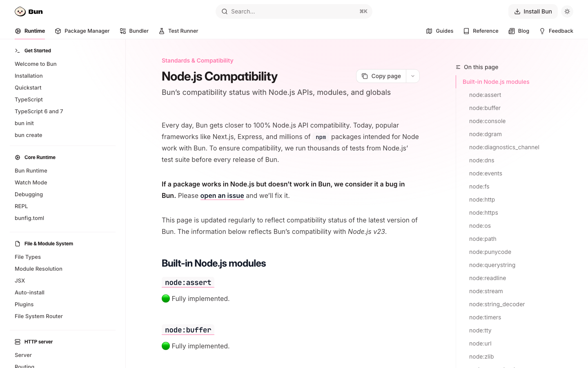Open the Installation page

coord(29,76)
